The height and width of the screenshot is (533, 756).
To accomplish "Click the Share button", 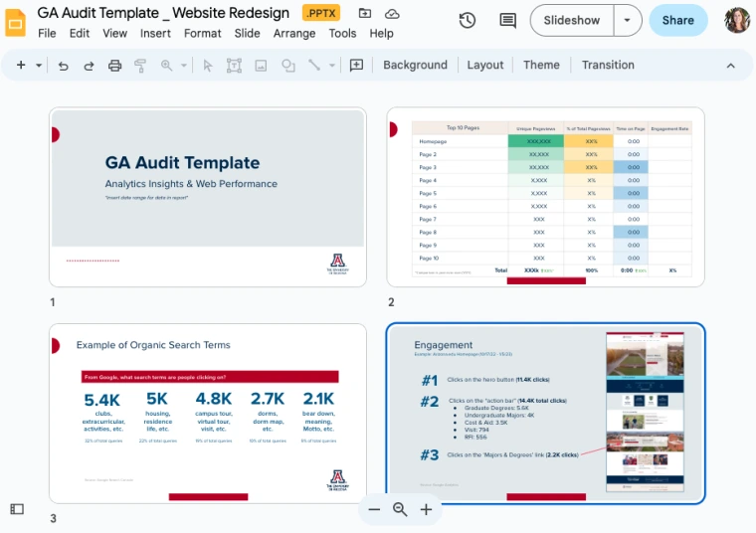I will click(x=677, y=20).
